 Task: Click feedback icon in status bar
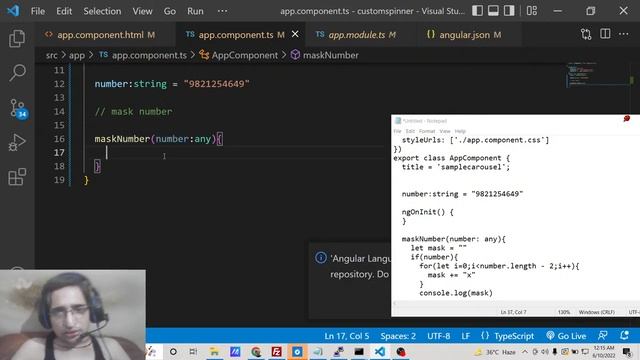coord(602,336)
